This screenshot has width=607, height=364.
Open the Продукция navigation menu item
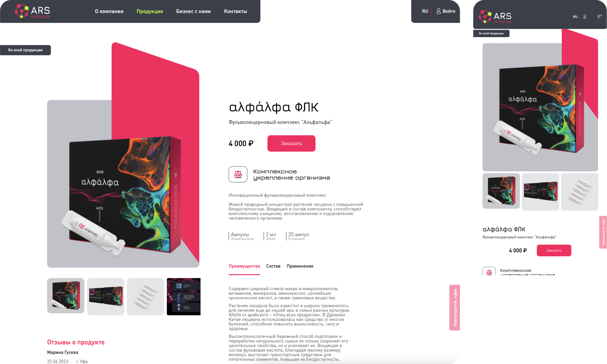click(x=150, y=11)
